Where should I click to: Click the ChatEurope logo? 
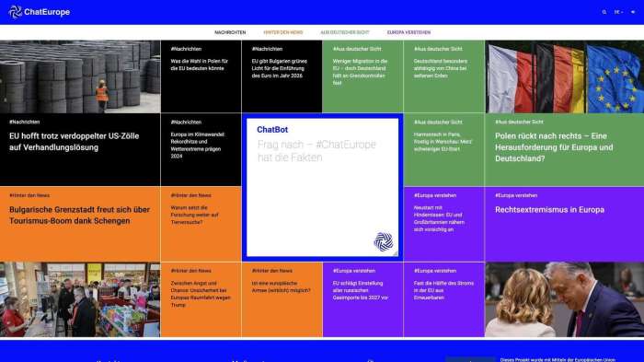pyautogui.click(x=39, y=12)
